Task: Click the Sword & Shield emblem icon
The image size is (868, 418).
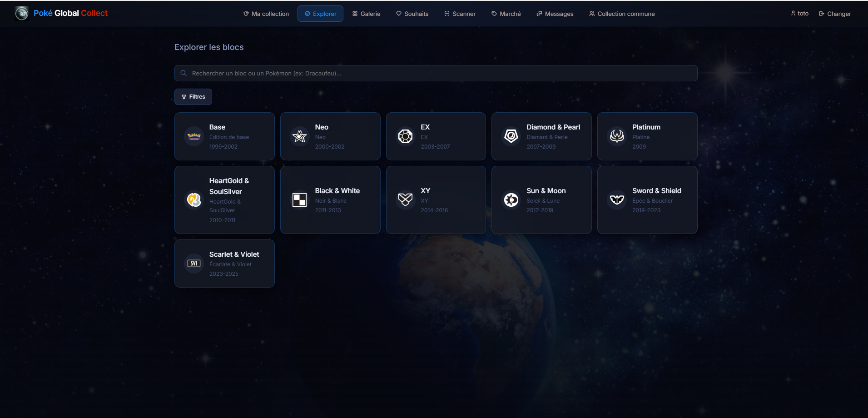Action: (617, 200)
